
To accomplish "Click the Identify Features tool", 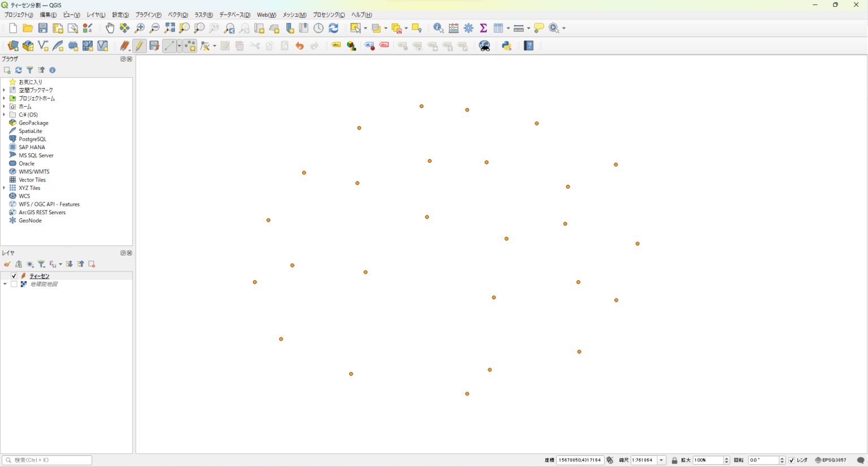I will 438,28.
